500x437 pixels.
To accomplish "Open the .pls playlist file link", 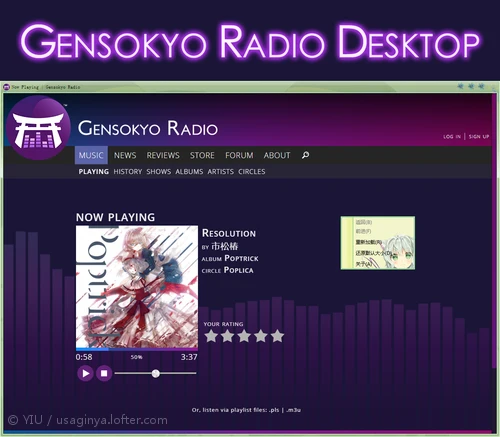I will point(274,410).
